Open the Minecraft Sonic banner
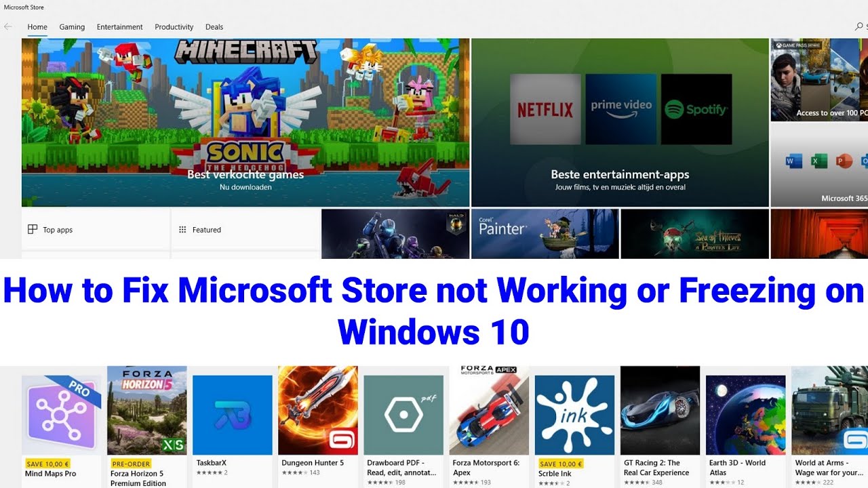Screen dimensions: 868x488 245,123
